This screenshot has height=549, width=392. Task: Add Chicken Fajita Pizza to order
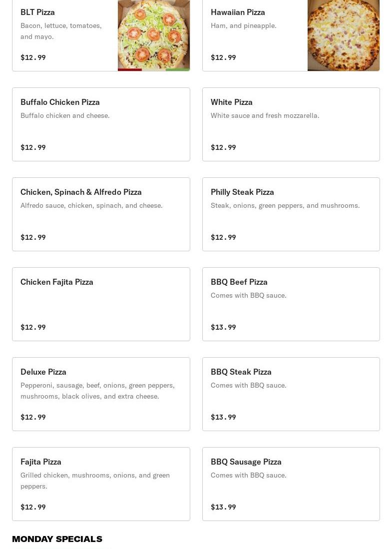pyautogui.click(x=101, y=304)
